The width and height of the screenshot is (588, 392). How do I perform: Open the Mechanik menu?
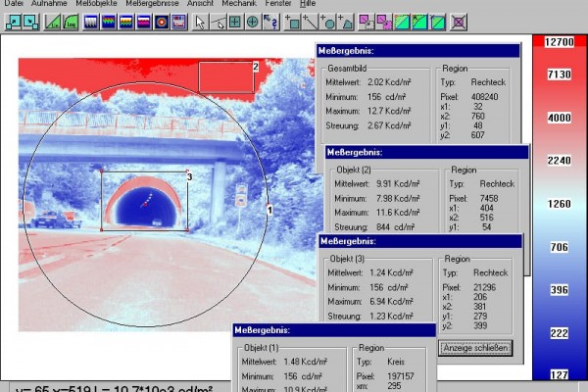(239, 3)
